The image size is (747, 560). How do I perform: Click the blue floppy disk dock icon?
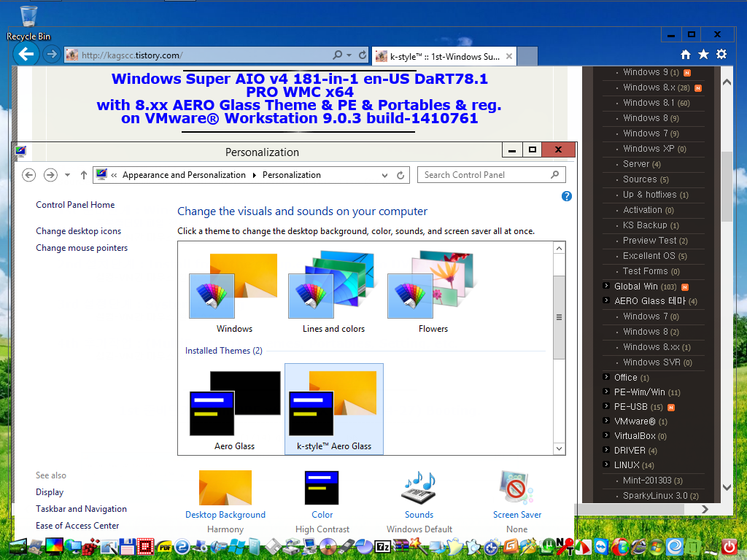127,547
